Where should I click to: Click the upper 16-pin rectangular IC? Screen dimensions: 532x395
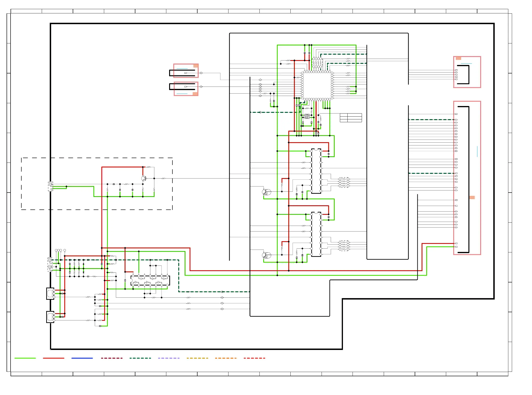(x=316, y=171)
